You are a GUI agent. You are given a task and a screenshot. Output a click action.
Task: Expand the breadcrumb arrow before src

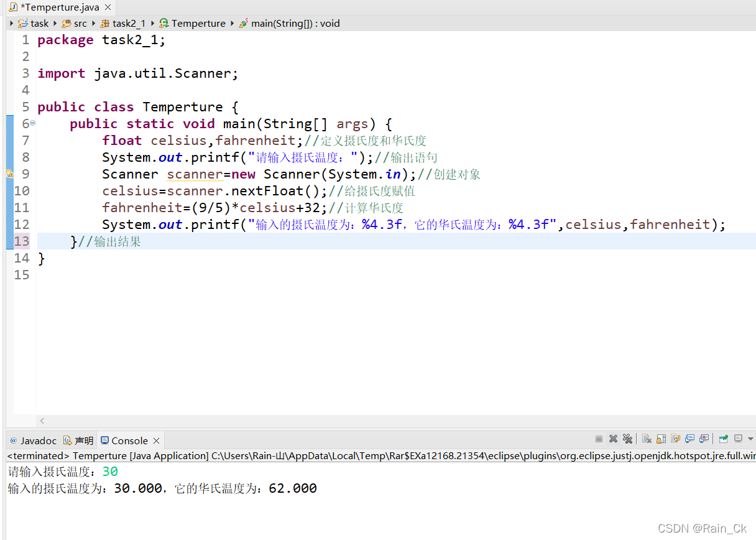tap(55, 23)
